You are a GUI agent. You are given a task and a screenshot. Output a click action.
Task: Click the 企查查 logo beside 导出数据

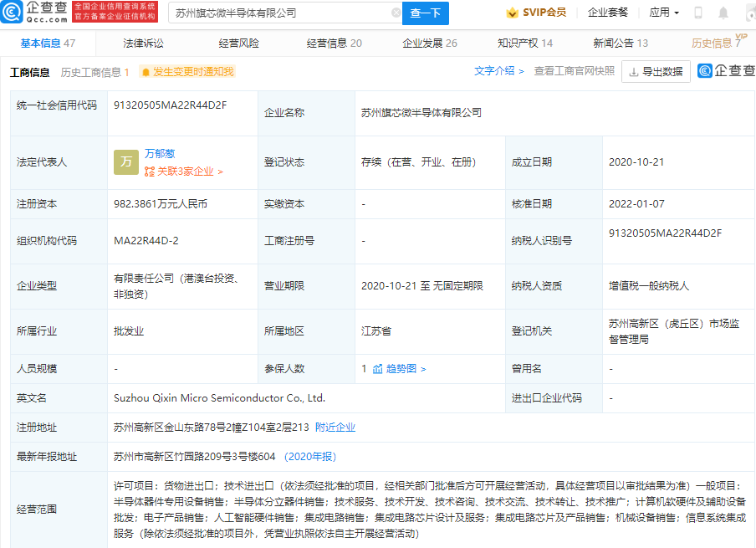(726, 71)
